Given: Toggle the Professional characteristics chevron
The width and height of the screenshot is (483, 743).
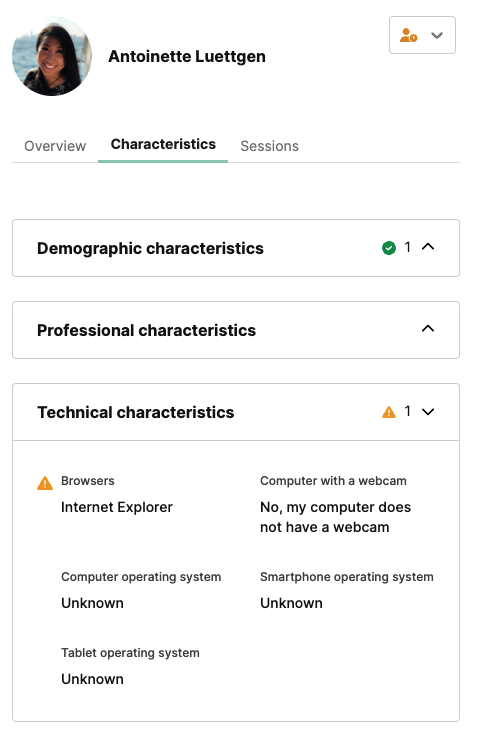Looking at the screenshot, I should pos(428,328).
